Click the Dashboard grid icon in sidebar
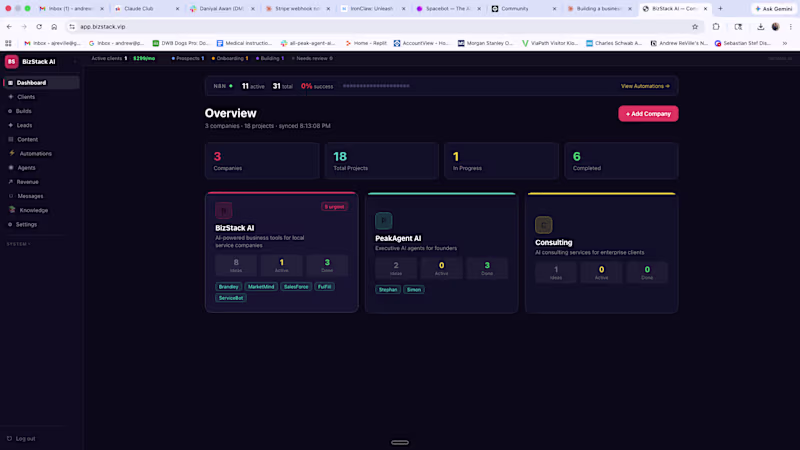 10,83
